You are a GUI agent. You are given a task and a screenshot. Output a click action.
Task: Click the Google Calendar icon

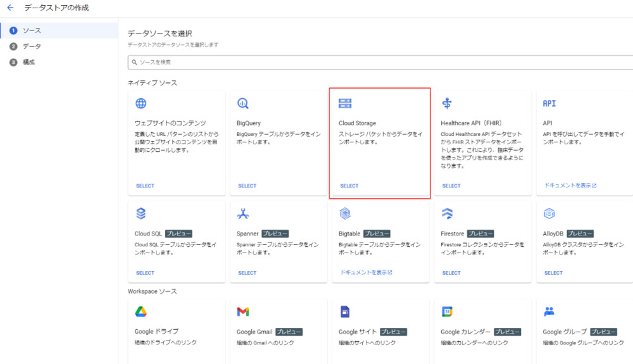pyautogui.click(x=447, y=311)
